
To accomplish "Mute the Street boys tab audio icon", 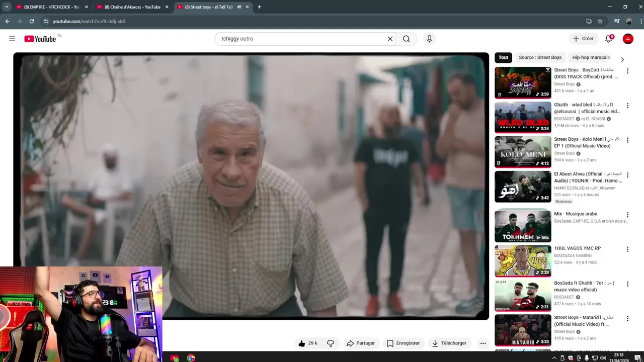I will click(x=239, y=7).
